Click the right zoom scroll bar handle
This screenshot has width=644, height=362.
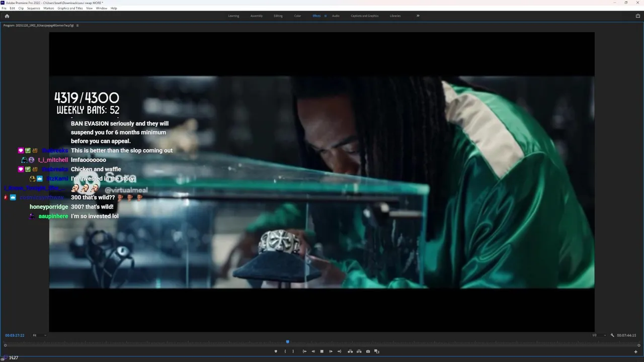coord(638,345)
